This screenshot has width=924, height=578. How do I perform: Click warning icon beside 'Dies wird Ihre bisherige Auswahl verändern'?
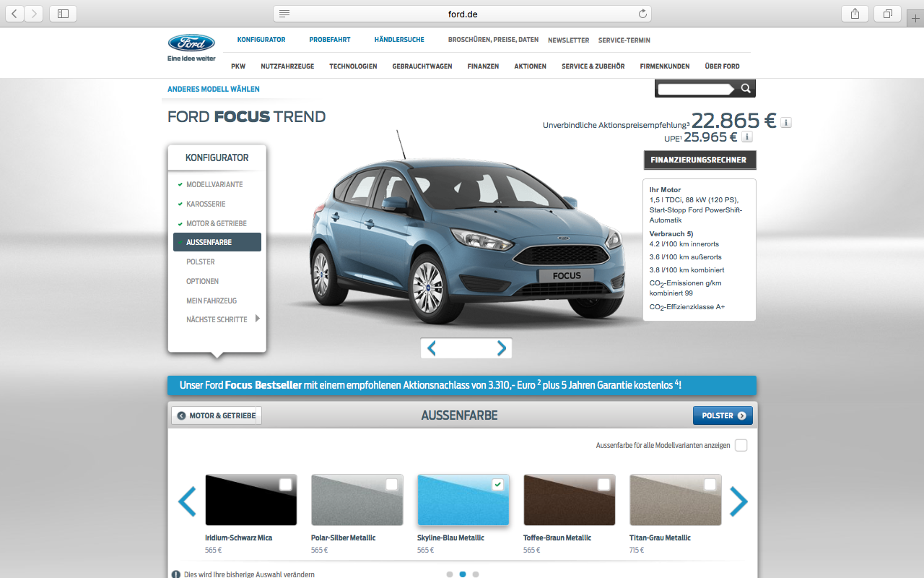pos(176,574)
